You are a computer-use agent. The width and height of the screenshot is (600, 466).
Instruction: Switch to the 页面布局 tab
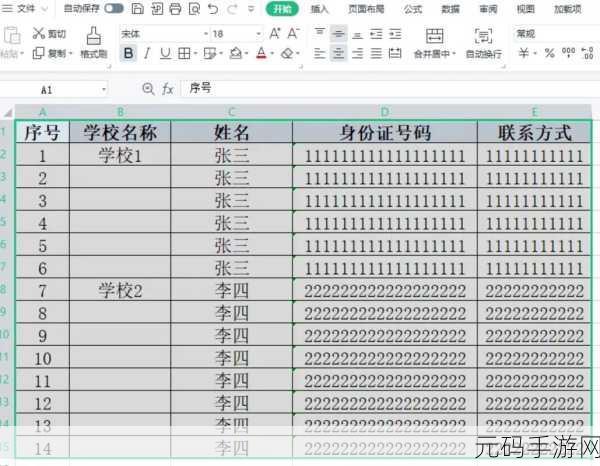366,9
